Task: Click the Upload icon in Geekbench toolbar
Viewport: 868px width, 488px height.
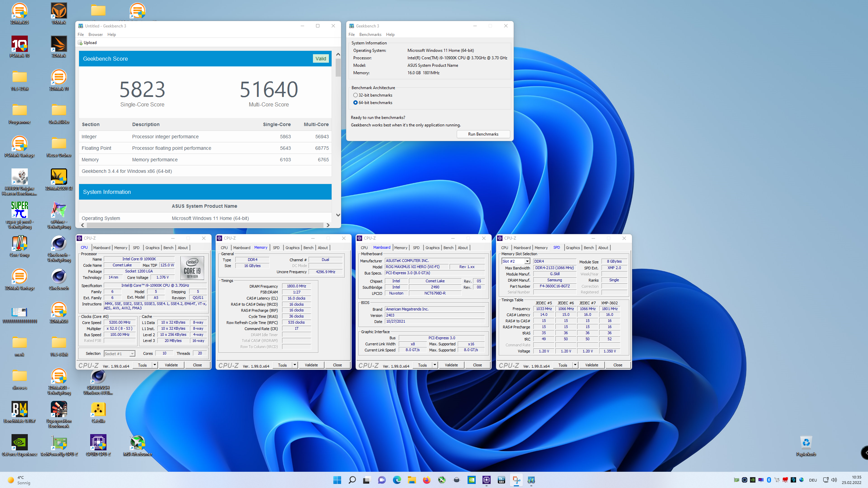Action: tap(80, 43)
